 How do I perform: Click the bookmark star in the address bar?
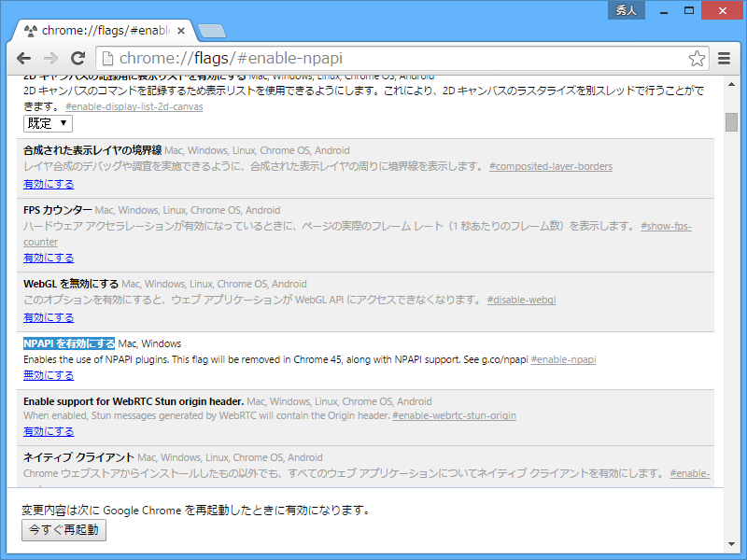(697, 58)
